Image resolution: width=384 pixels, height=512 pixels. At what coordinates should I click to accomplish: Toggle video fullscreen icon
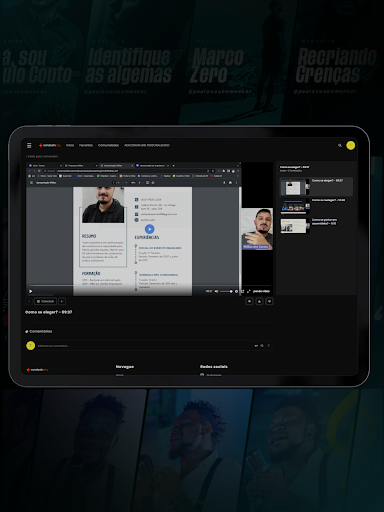(x=249, y=291)
